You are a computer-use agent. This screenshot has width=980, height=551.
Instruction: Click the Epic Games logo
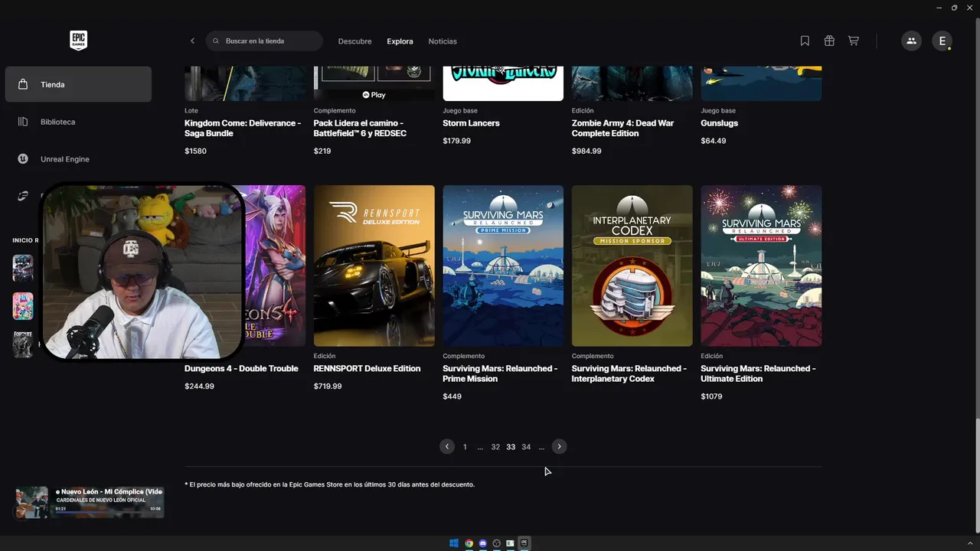(x=78, y=41)
